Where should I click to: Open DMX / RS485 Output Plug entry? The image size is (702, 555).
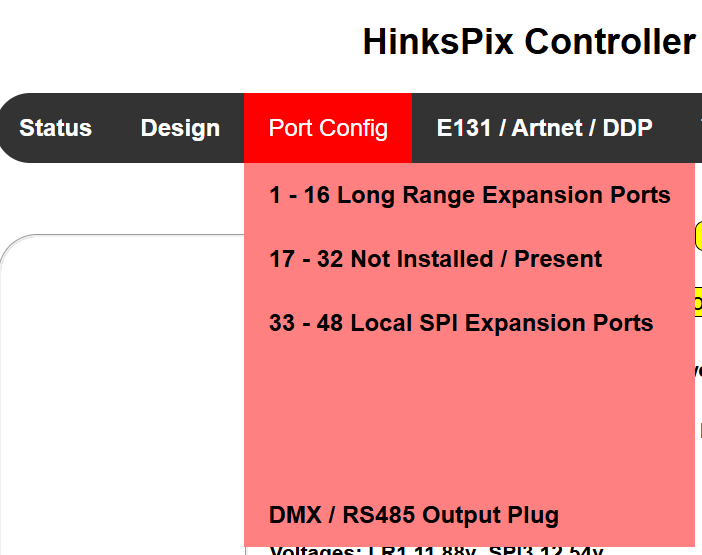413,515
